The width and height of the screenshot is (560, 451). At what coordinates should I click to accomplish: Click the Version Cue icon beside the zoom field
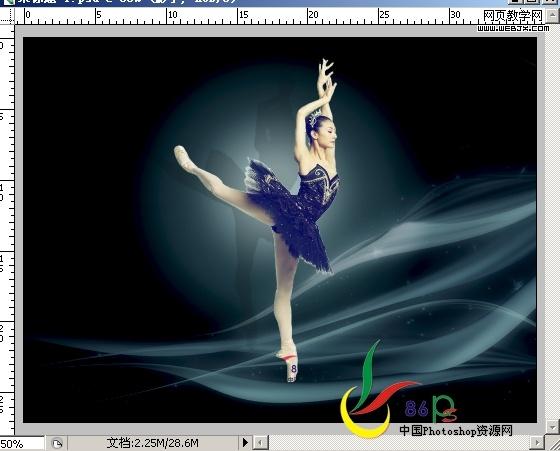(x=57, y=444)
